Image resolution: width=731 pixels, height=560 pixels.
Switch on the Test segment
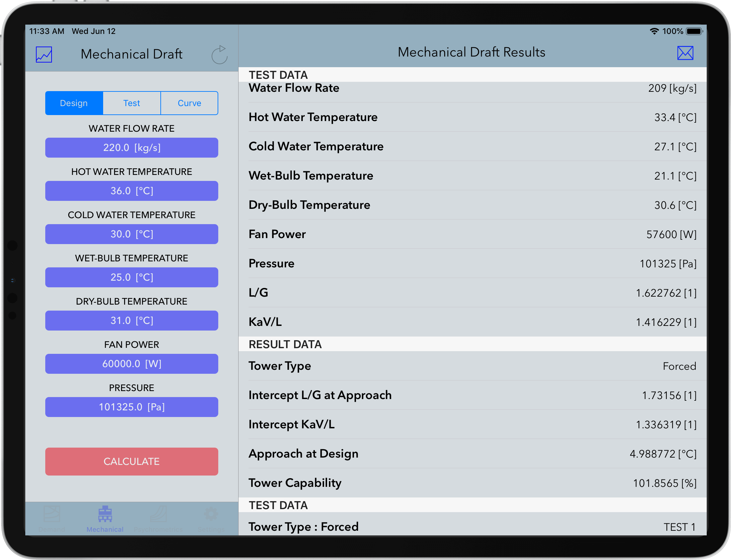coord(132,103)
